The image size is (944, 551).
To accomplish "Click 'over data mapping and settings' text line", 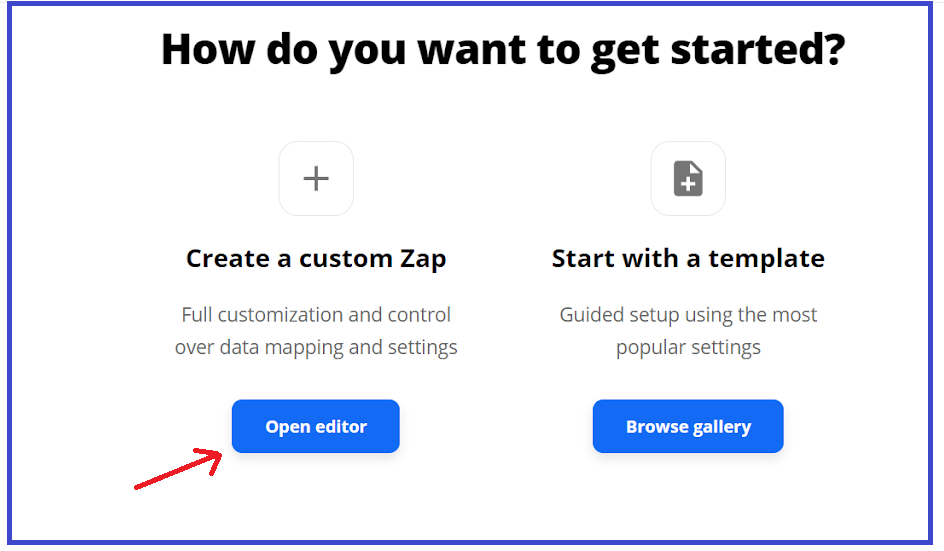I will (316, 347).
